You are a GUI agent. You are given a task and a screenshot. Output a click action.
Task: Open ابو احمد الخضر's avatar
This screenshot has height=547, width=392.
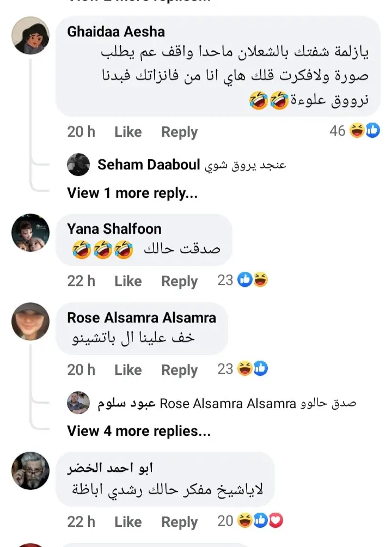pyautogui.click(x=30, y=471)
